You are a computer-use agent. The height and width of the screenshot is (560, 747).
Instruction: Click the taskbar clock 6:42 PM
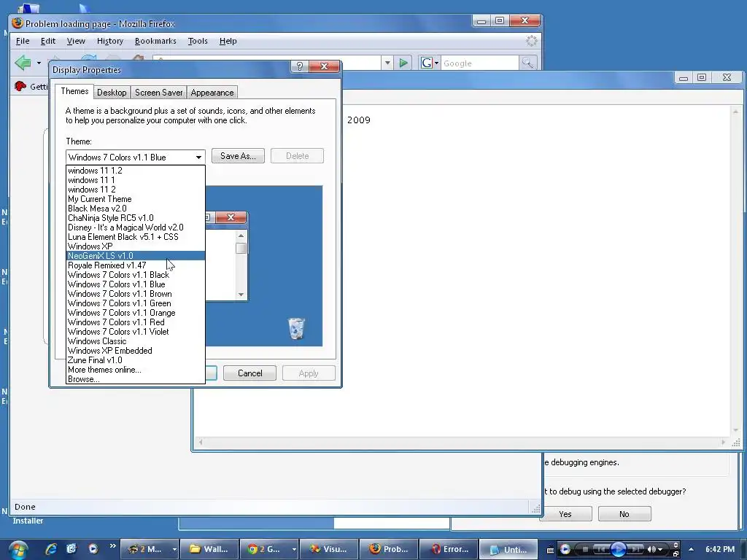[720, 549]
